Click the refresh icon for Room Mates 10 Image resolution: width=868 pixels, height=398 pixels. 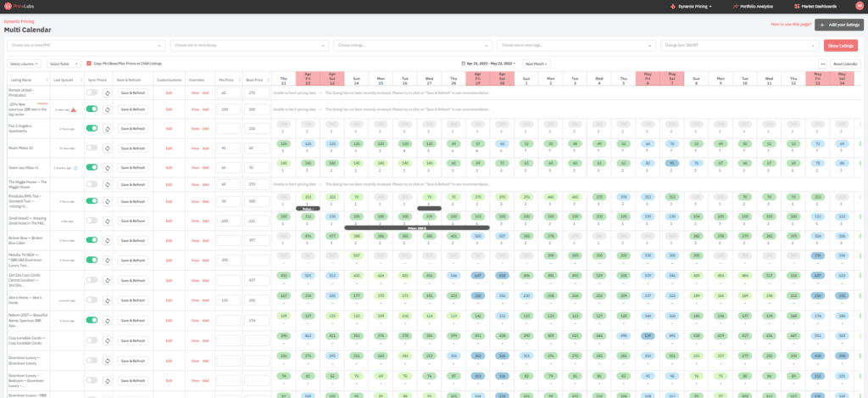108,148
